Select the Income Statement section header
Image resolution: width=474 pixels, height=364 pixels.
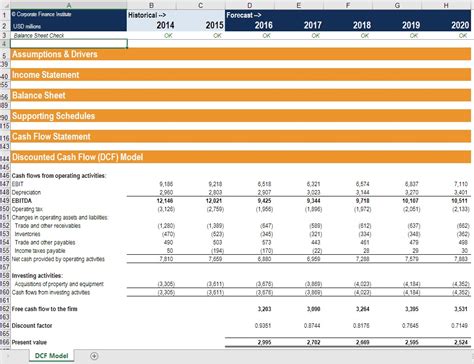pyautogui.click(x=241, y=75)
